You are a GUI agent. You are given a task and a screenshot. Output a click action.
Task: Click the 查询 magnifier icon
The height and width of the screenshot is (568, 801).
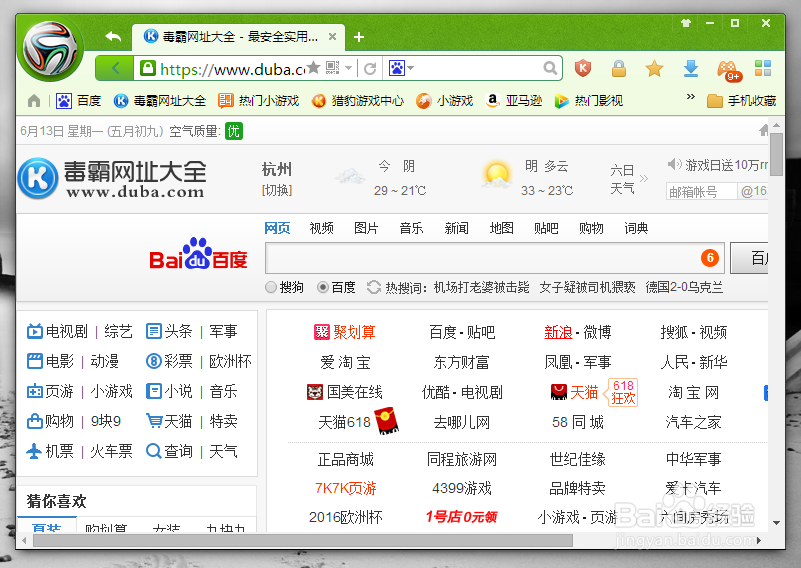tap(153, 451)
